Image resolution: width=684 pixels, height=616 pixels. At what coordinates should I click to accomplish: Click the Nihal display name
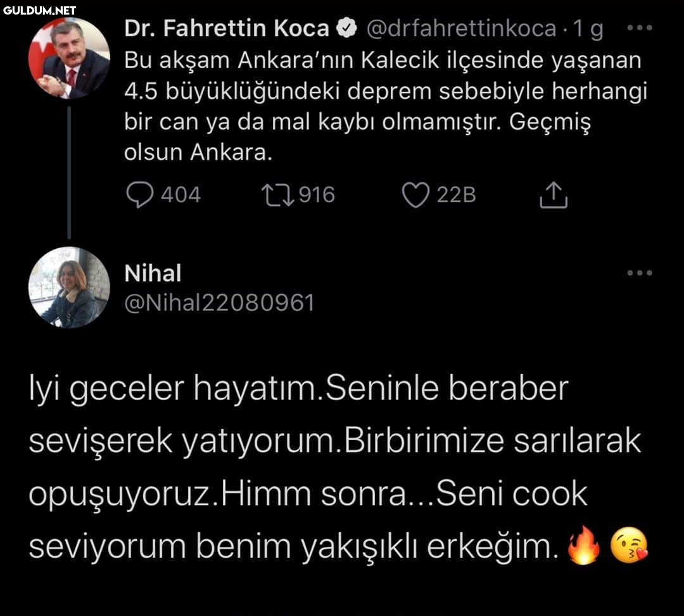tap(153, 273)
